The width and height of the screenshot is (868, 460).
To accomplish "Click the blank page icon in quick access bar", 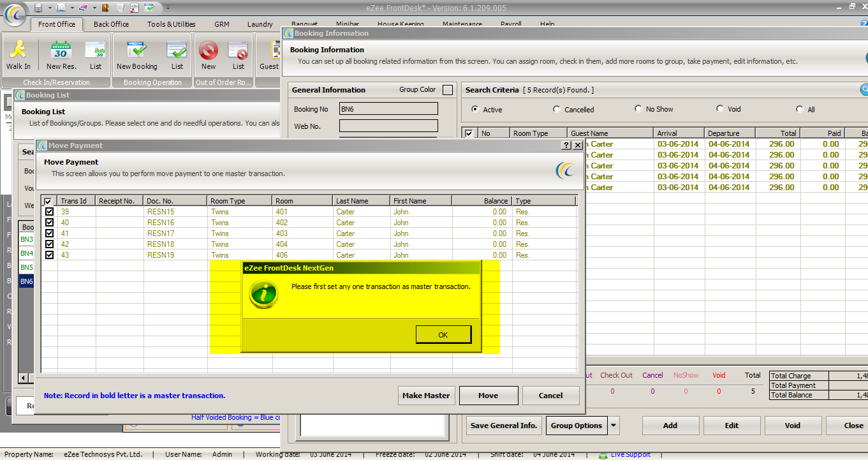I will coord(121,8).
